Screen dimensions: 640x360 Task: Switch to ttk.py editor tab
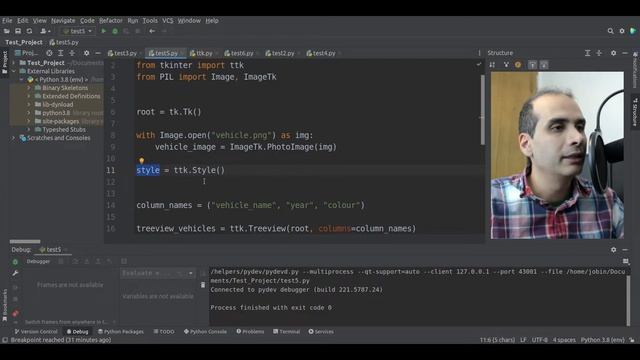pyautogui.click(x=203, y=53)
